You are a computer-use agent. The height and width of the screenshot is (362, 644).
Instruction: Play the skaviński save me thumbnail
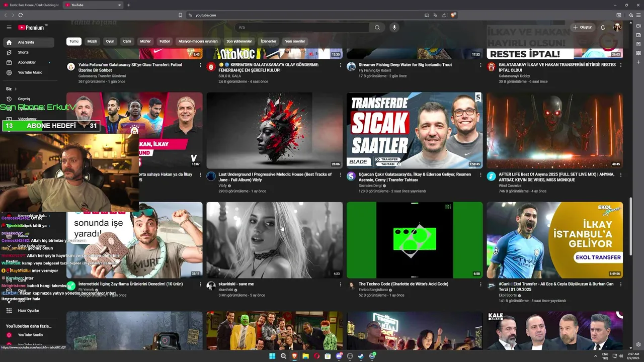(x=275, y=240)
